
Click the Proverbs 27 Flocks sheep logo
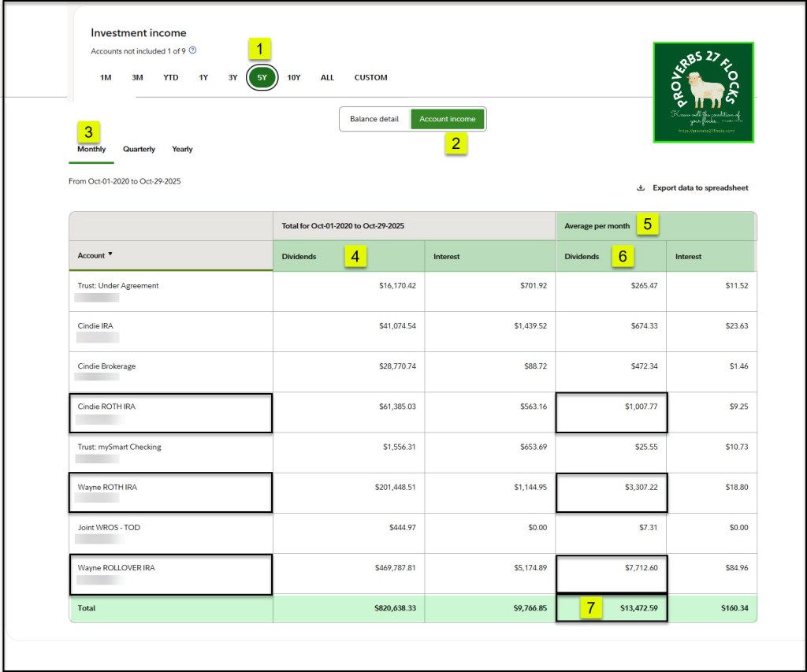point(703,92)
